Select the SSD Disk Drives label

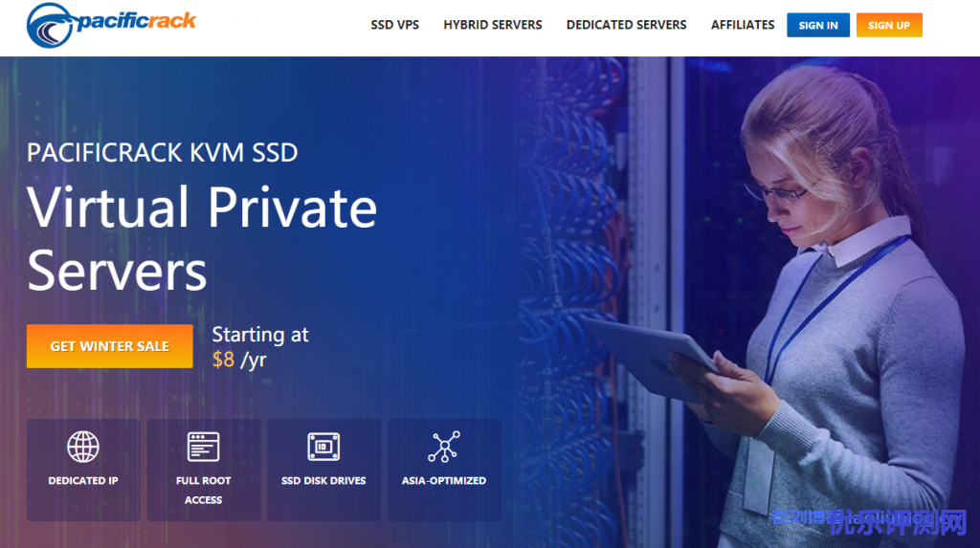323,480
